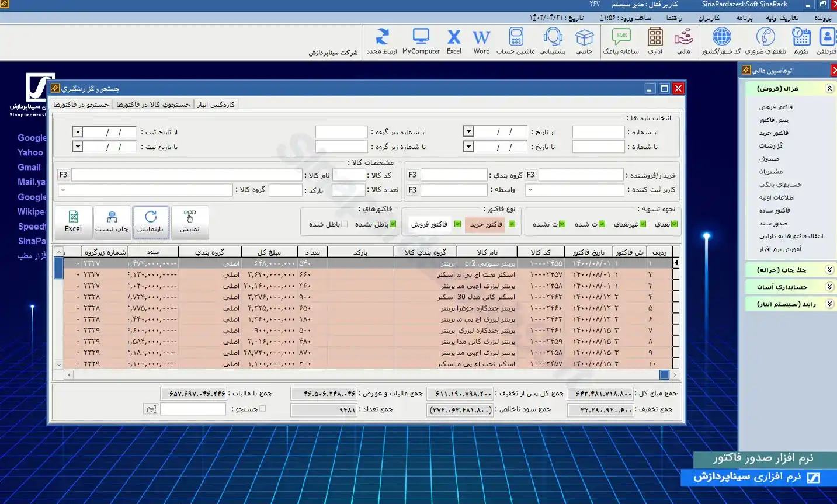Viewport: 837px width, 504px height.
Task: Toggle the فاکتور فروش checkbox
Action: 457,224
